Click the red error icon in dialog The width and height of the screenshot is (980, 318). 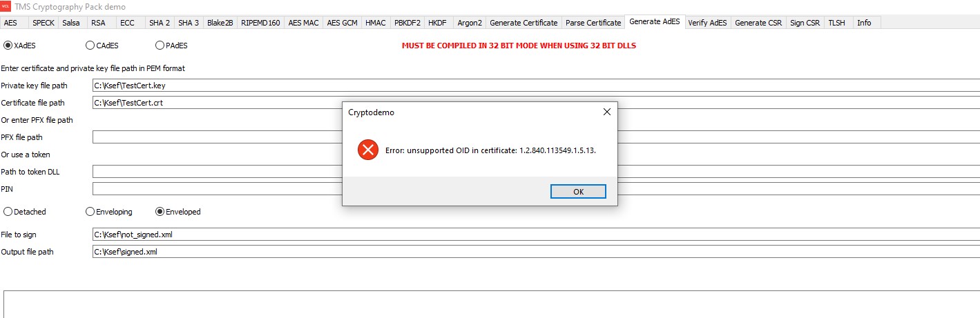(x=367, y=150)
